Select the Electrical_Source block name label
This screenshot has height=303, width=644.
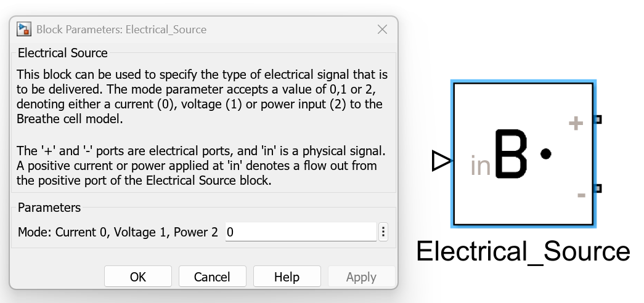(523, 251)
